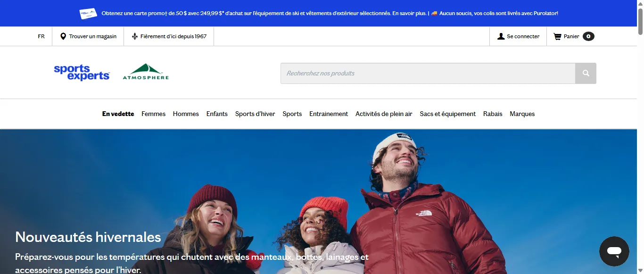
Task: Focus the Recherchez nos produits search field
Action: [x=428, y=73]
